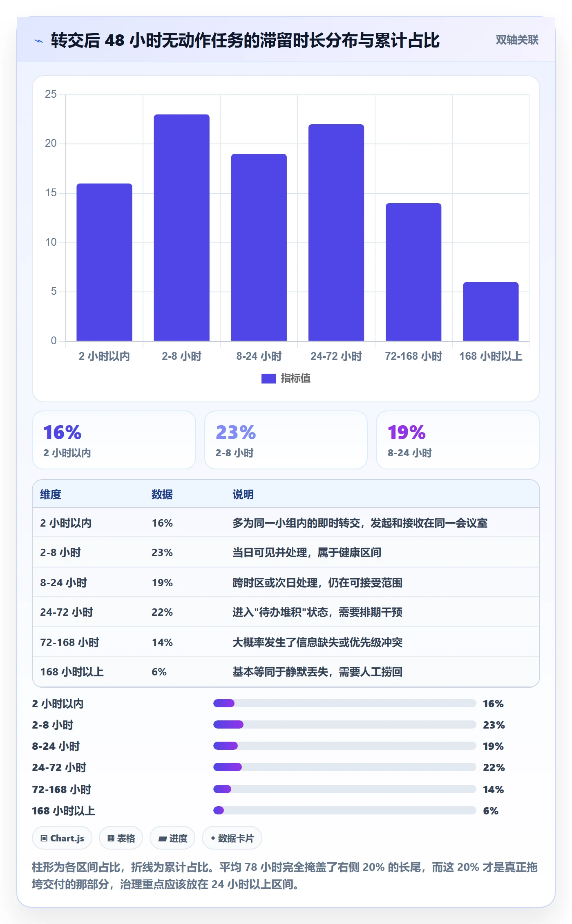This screenshot has width=572, height=924.
Task: Select the 2-8 小时 chart bar
Action: pos(181,228)
